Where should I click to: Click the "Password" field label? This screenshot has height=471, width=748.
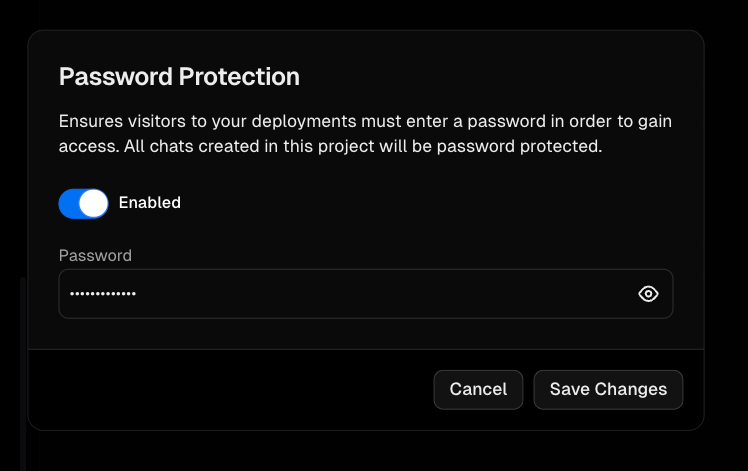click(95, 256)
